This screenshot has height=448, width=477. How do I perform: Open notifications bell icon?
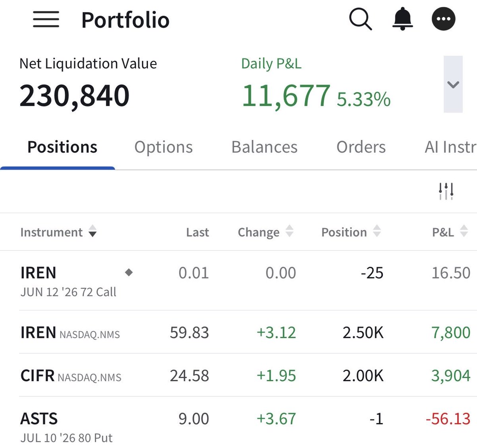tap(403, 19)
